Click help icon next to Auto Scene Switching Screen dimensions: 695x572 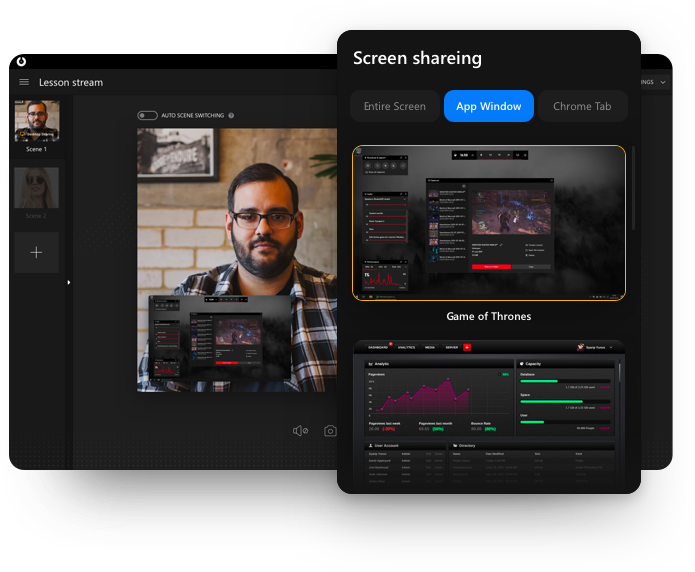[x=231, y=116]
